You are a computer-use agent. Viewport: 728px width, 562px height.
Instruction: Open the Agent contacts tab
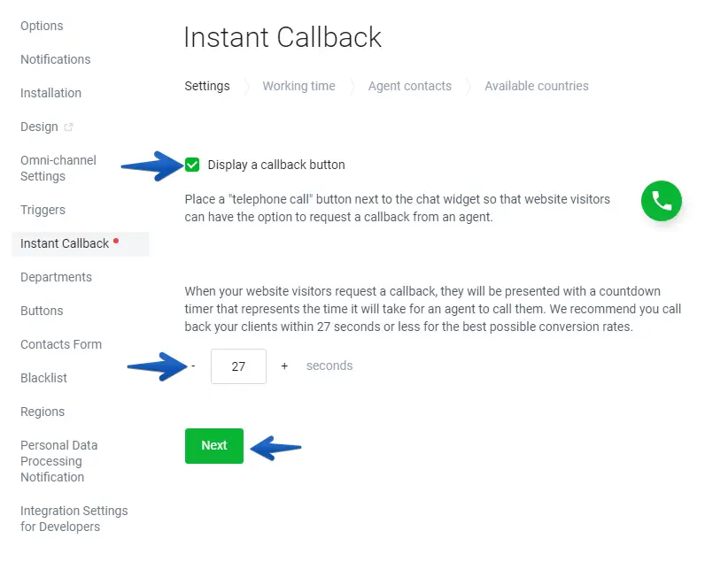coord(409,86)
